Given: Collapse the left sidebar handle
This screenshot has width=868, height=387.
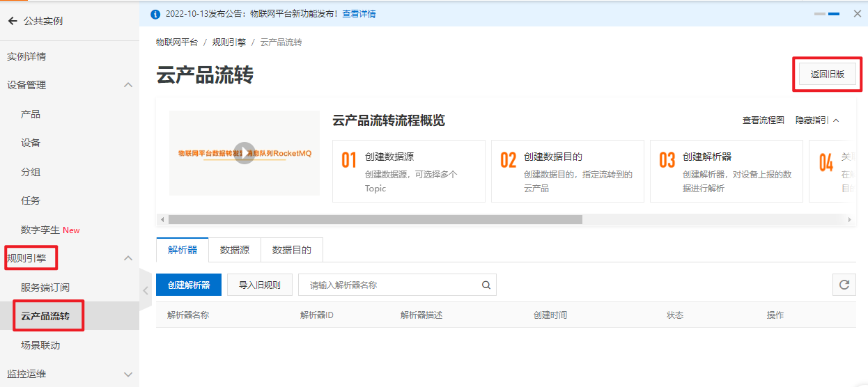Looking at the screenshot, I should click(145, 290).
